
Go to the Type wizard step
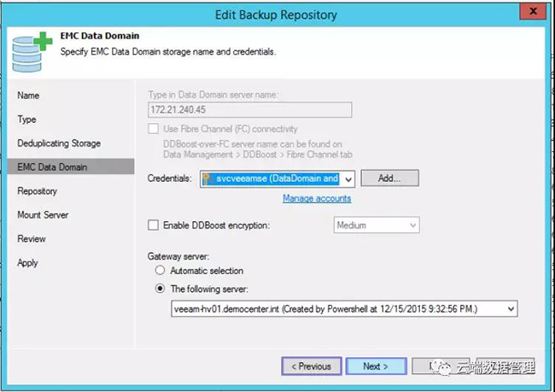(x=27, y=120)
